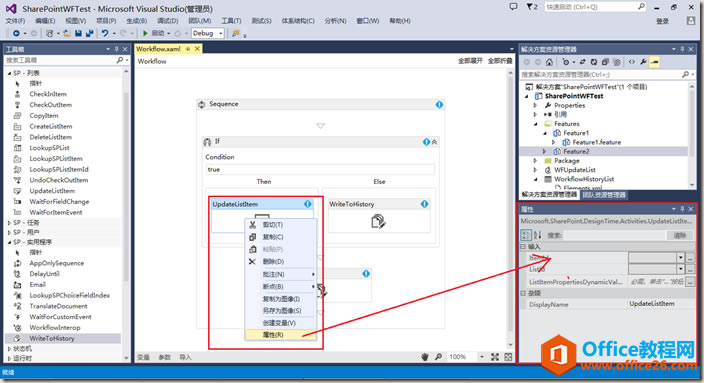704x383 pixels.
Task: Click the Undo icon in toolbar
Action: (105, 33)
